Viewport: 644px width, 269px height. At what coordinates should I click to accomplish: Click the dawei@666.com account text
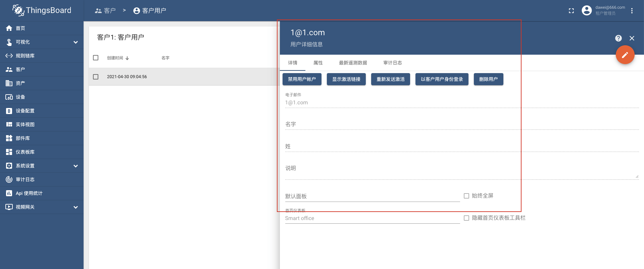(610, 7)
